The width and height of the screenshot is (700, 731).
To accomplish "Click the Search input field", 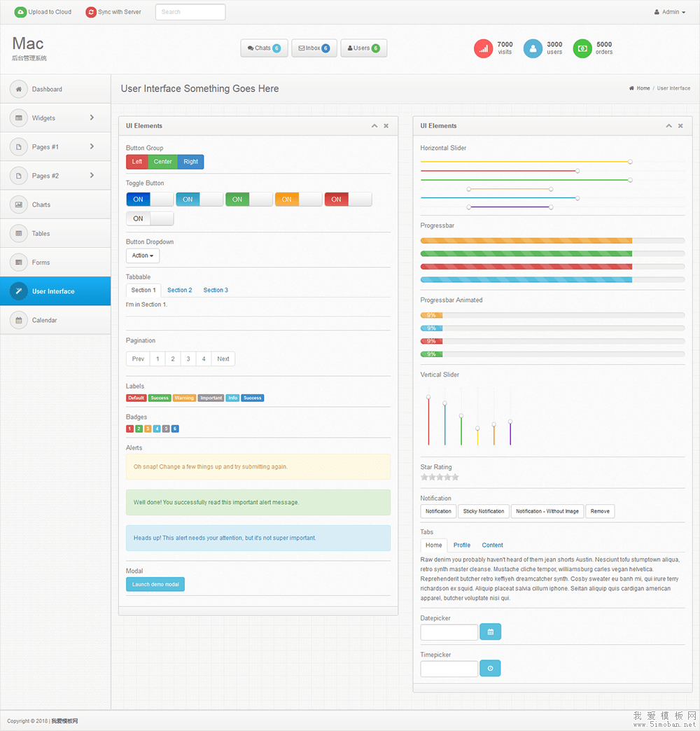I will coord(190,12).
